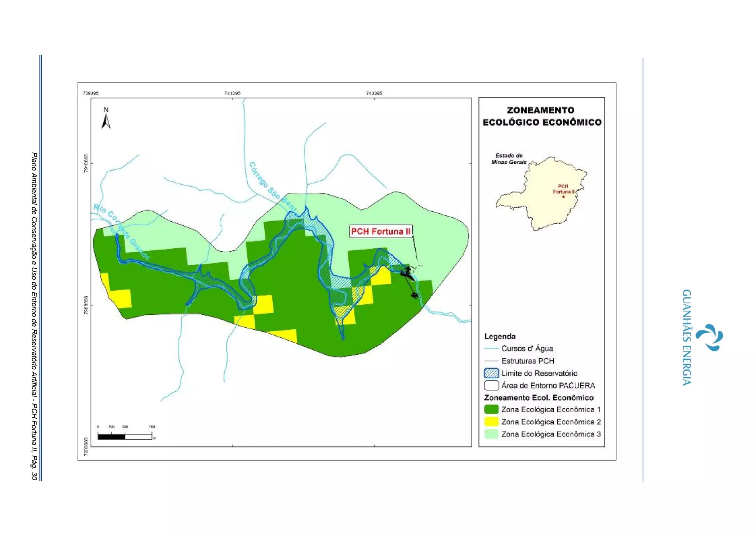The height and width of the screenshot is (535, 756).
Task: Click the map scale bar
Action: tap(125, 437)
